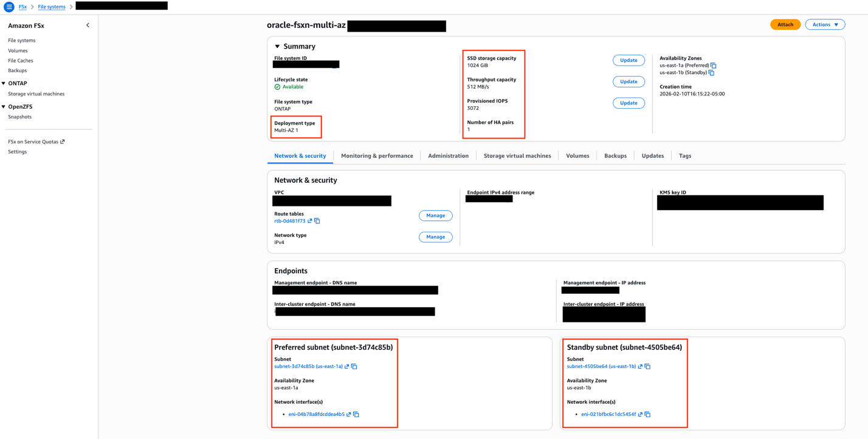Open Settings in sidebar

click(x=18, y=152)
